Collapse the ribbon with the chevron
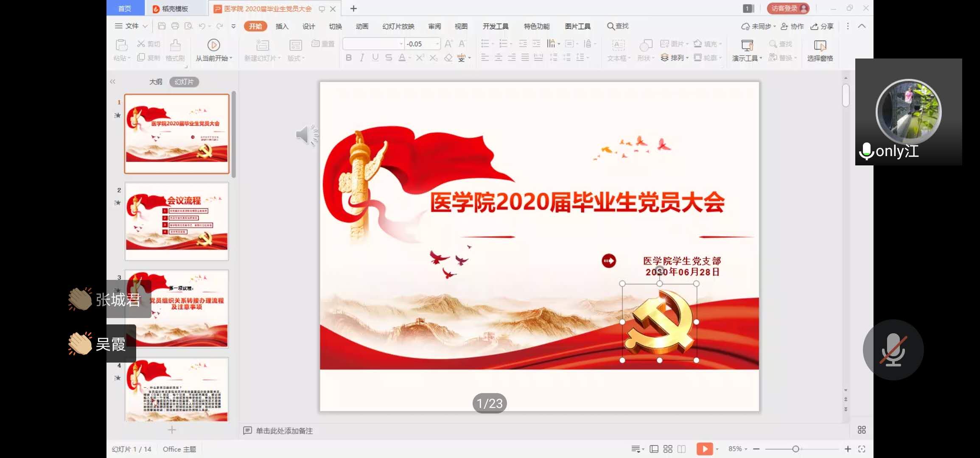 click(862, 26)
